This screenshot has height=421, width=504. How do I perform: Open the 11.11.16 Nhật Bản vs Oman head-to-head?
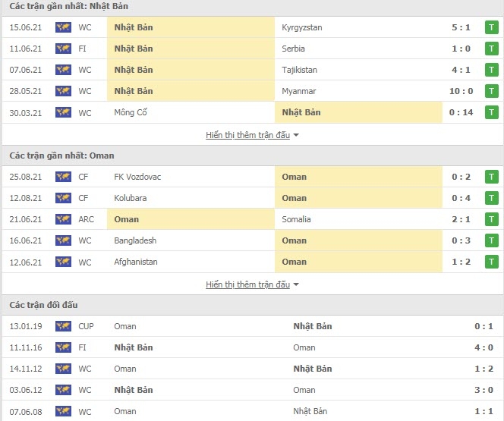250,347
